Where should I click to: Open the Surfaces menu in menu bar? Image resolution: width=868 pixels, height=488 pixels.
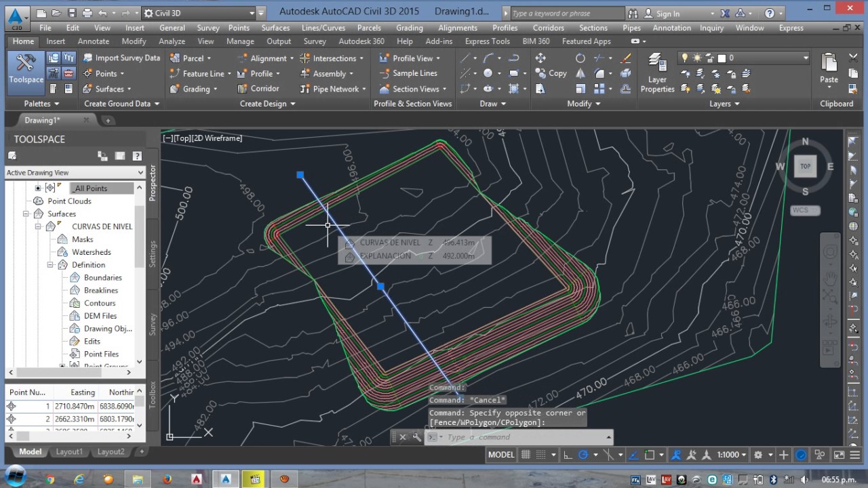tap(275, 28)
